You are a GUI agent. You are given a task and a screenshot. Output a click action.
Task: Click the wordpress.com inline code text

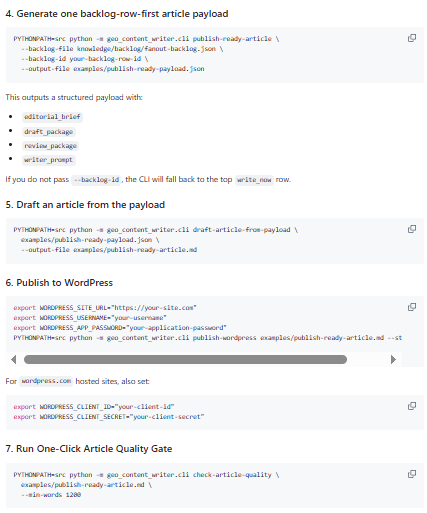pos(46,381)
